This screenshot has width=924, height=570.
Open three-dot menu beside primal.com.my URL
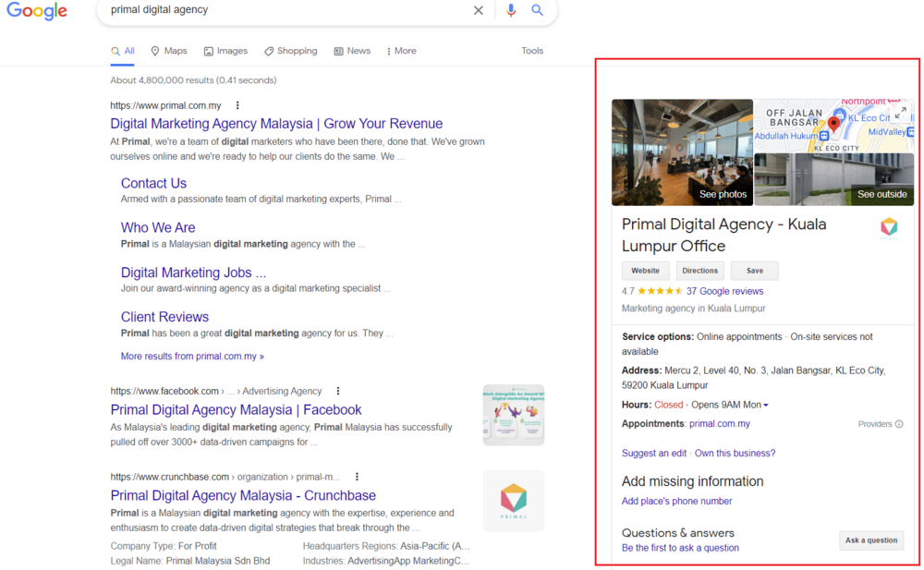click(x=237, y=105)
